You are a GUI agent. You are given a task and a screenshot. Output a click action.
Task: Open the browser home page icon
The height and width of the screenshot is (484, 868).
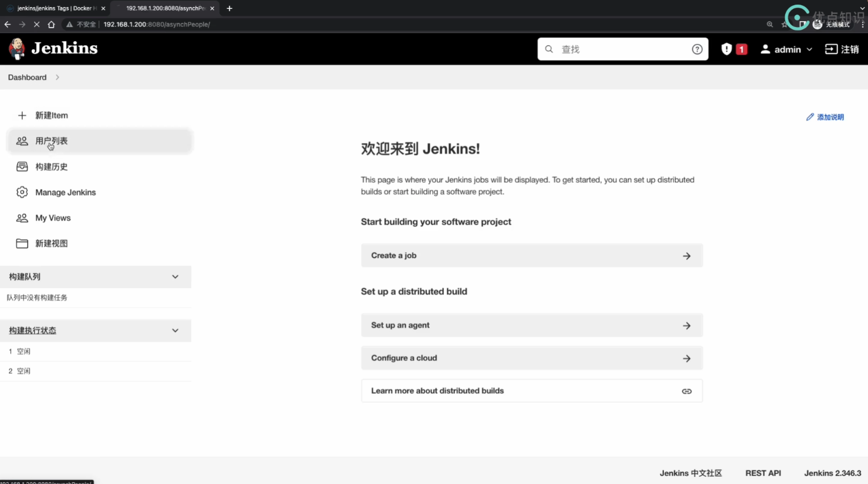[51, 25]
